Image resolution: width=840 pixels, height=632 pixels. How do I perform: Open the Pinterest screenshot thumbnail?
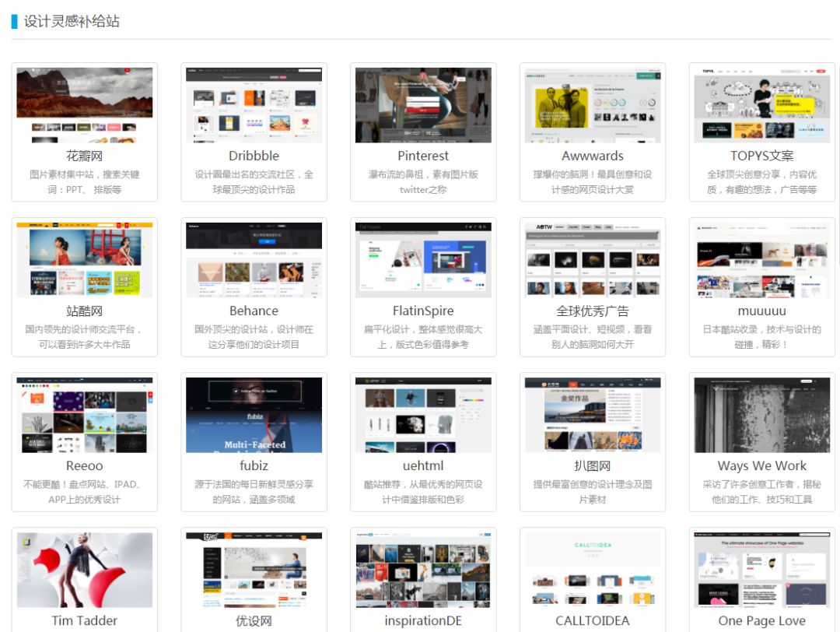coord(423,105)
